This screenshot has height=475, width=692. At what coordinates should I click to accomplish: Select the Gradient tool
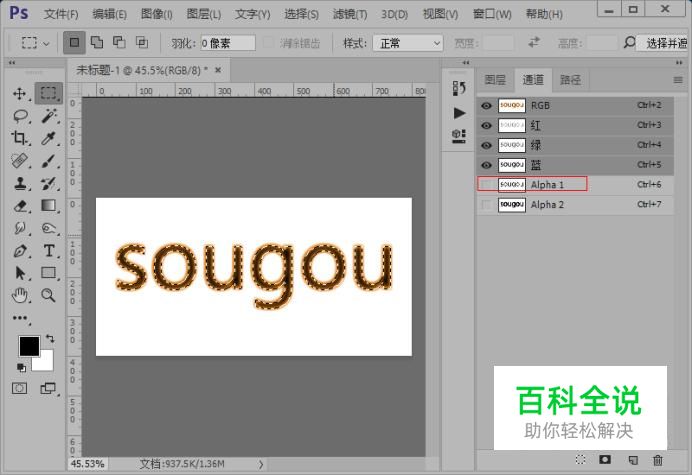[49, 205]
